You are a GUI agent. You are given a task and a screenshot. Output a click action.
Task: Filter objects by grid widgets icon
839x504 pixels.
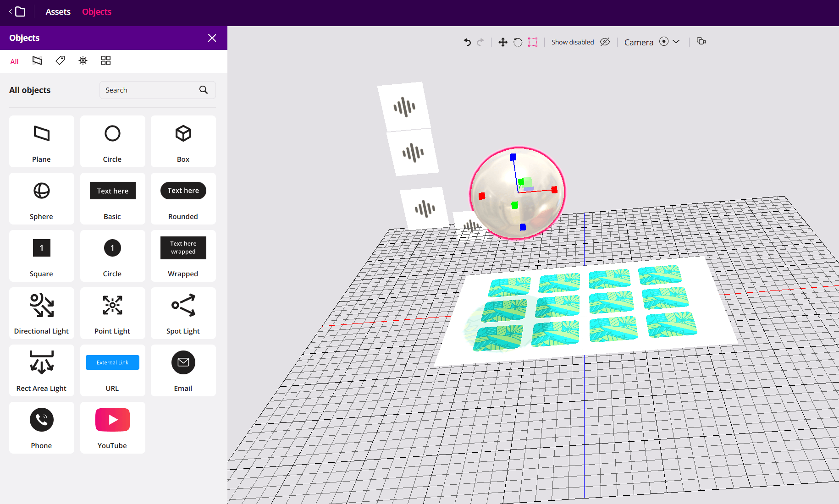tap(106, 60)
